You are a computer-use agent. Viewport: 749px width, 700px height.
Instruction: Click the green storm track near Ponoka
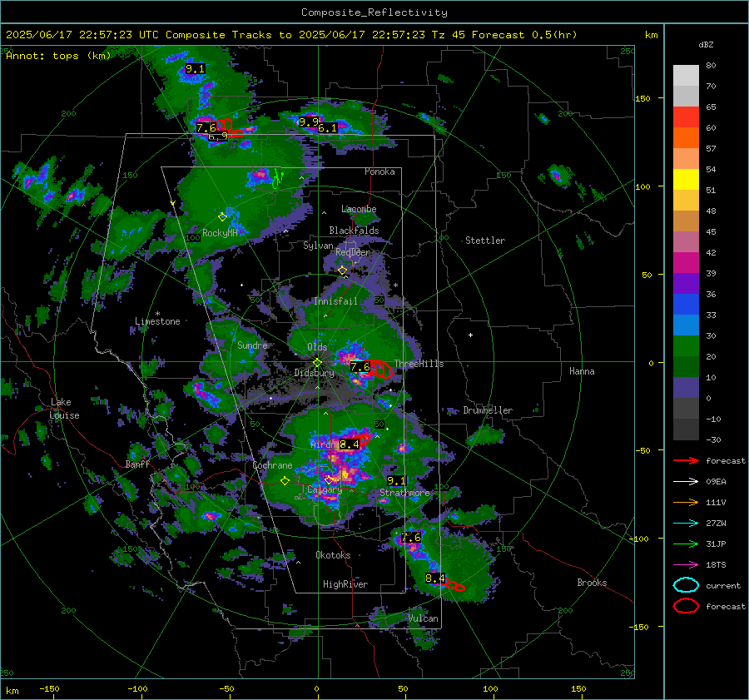point(277,179)
